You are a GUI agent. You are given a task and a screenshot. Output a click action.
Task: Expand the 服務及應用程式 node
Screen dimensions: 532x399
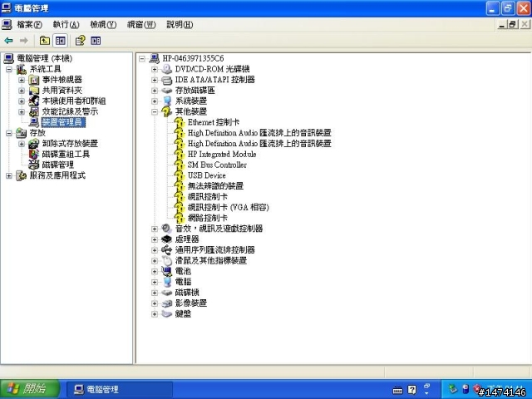click(x=9, y=175)
